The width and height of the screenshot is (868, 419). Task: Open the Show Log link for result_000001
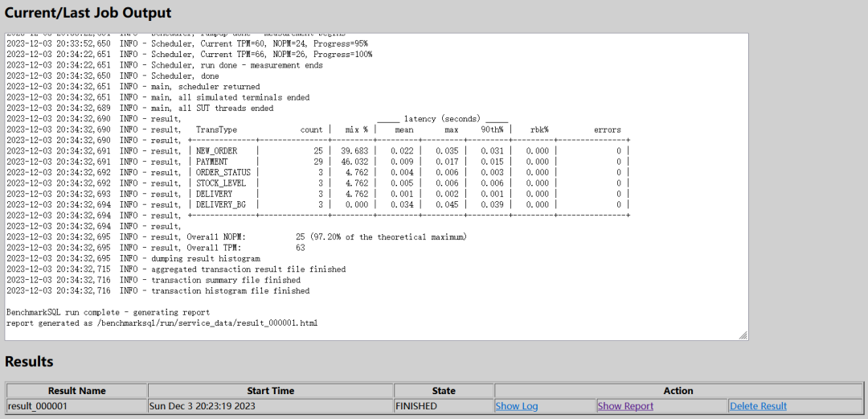(516, 406)
